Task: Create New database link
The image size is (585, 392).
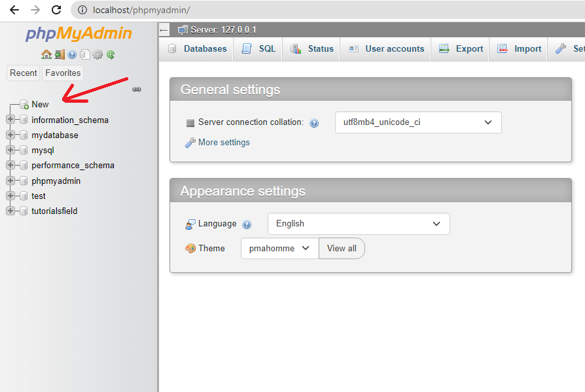Action: click(40, 105)
